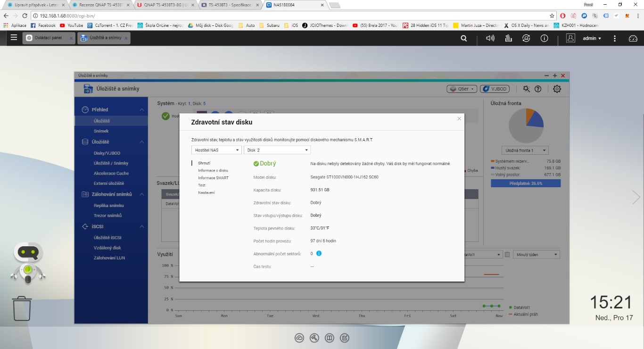Collapse the iSCSI sidebar section

click(142, 226)
